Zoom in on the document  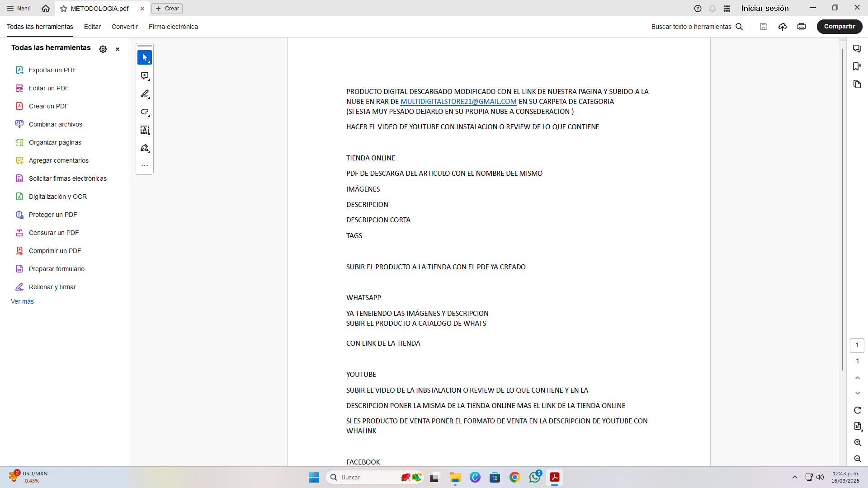[858, 443]
